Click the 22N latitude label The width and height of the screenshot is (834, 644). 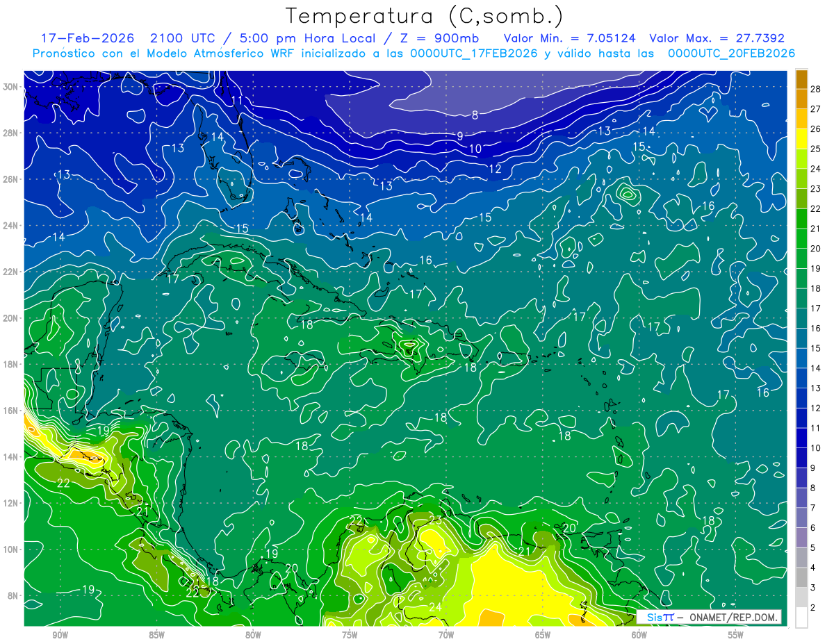(10, 272)
